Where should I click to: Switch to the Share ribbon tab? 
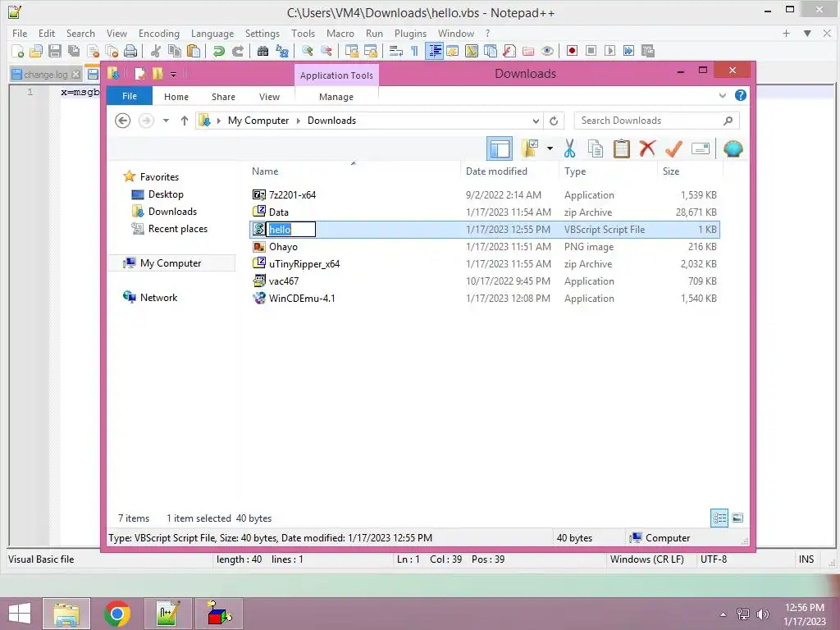(223, 97)
